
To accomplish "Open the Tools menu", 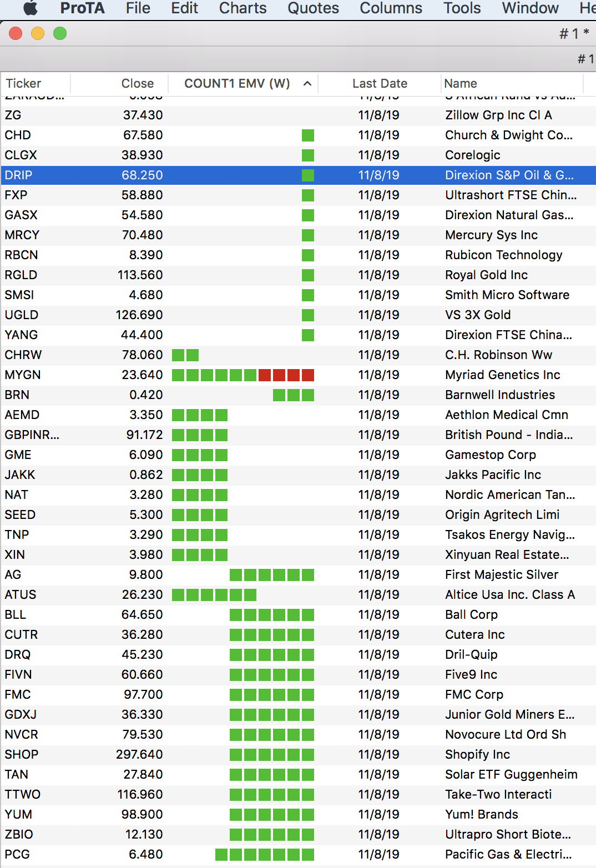I will pos(462,8).
